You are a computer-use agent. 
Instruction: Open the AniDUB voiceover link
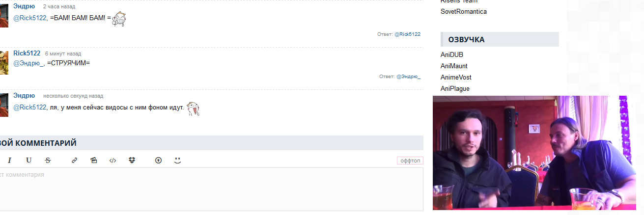[452, 54]
